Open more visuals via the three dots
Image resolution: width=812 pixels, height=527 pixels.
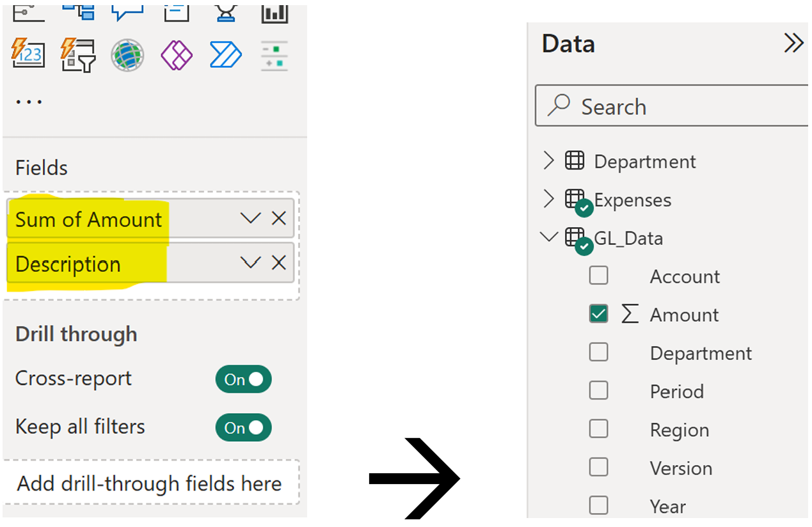click(x=29, y=101)
